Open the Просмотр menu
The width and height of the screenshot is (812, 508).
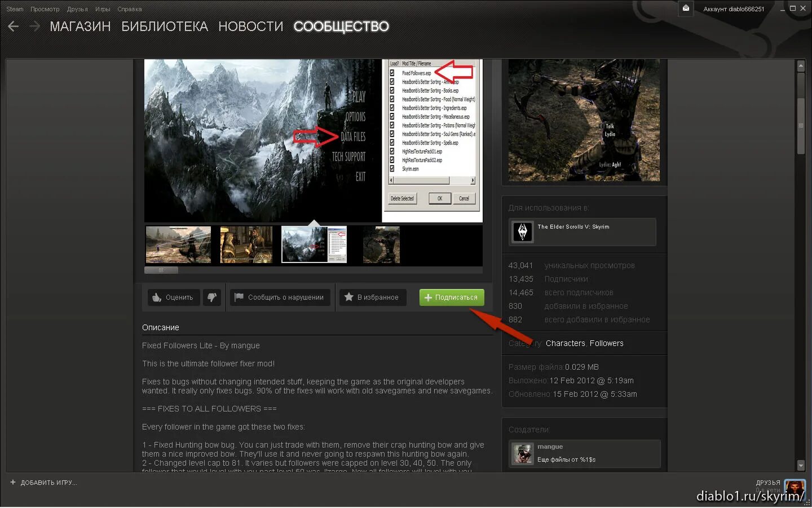tap(45, 9)
